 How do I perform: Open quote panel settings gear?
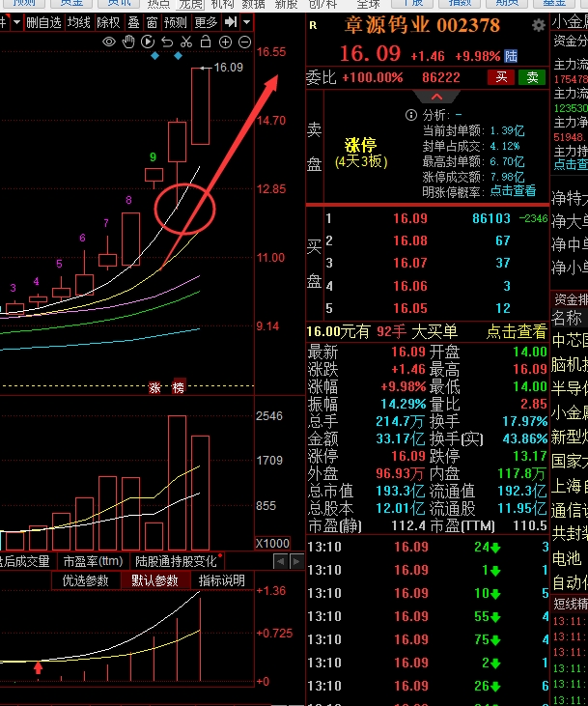coord(539,25)
